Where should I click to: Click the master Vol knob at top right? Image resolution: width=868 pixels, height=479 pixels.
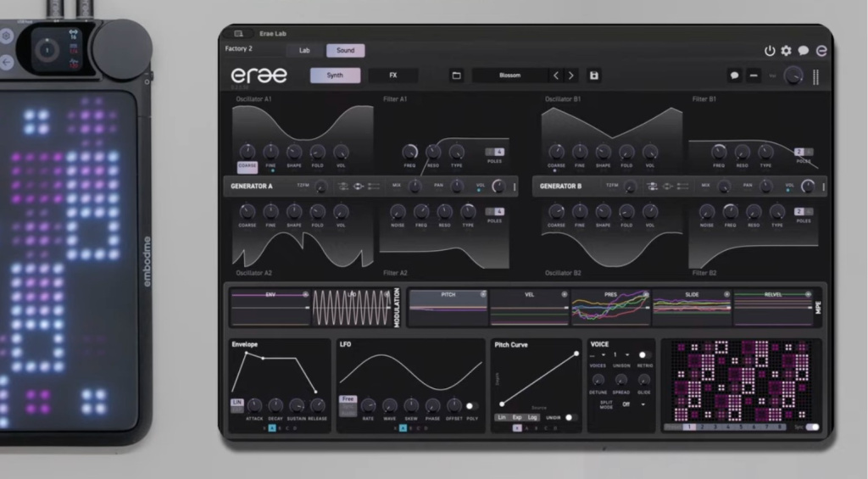793,75
